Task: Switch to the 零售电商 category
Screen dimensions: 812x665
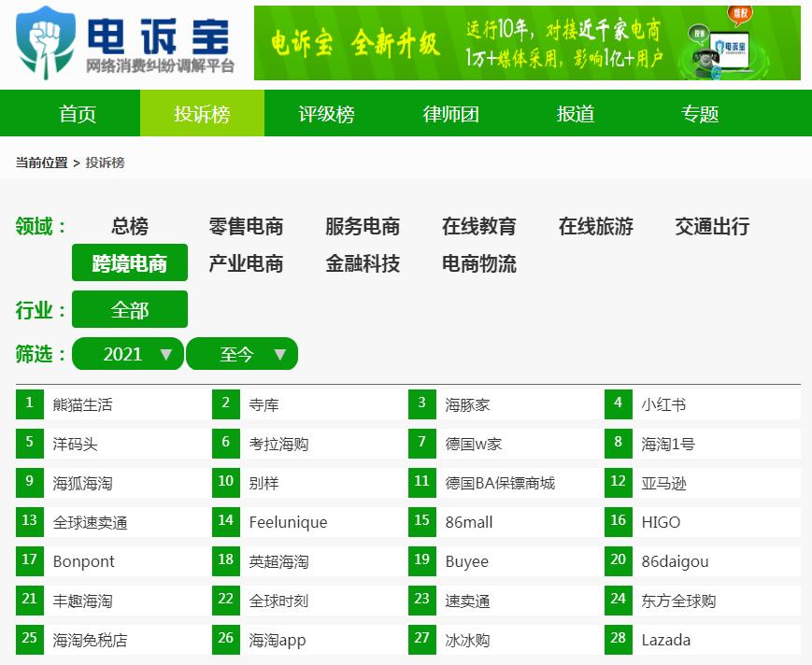Action: tap(245, 226)
